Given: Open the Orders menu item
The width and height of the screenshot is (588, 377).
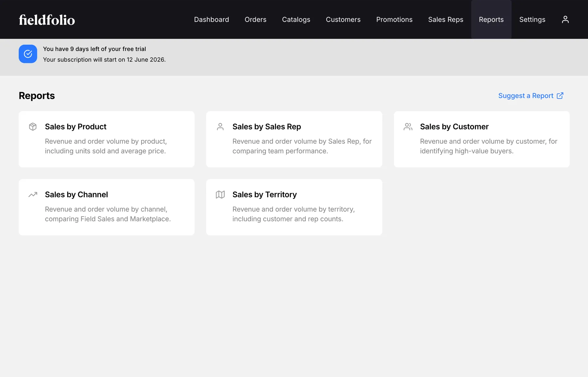Looking at the screenshot, I should click(255, 20).
